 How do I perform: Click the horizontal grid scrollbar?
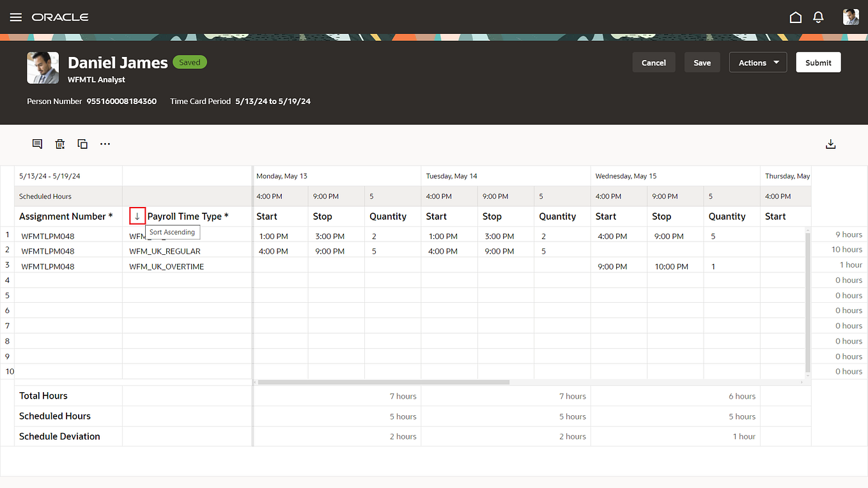click(x=382, y=382)
